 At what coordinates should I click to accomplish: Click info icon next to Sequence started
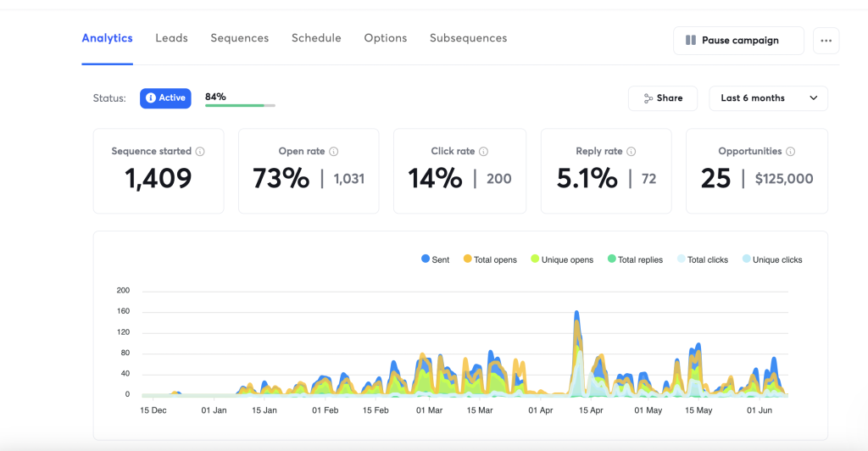[200, 152]
